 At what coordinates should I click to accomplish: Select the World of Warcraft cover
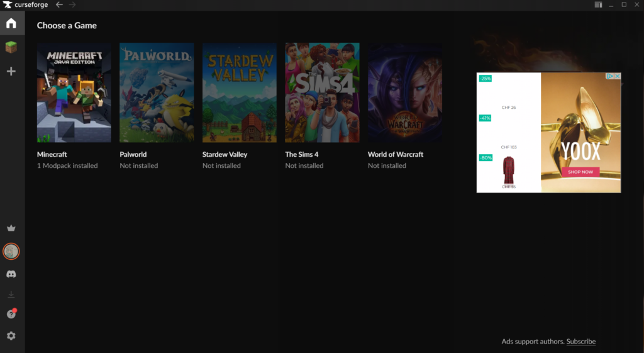tap(404, 92)
